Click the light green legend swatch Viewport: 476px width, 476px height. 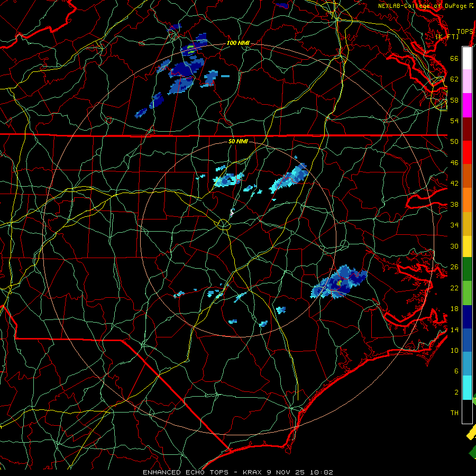[x=467, y=292]
